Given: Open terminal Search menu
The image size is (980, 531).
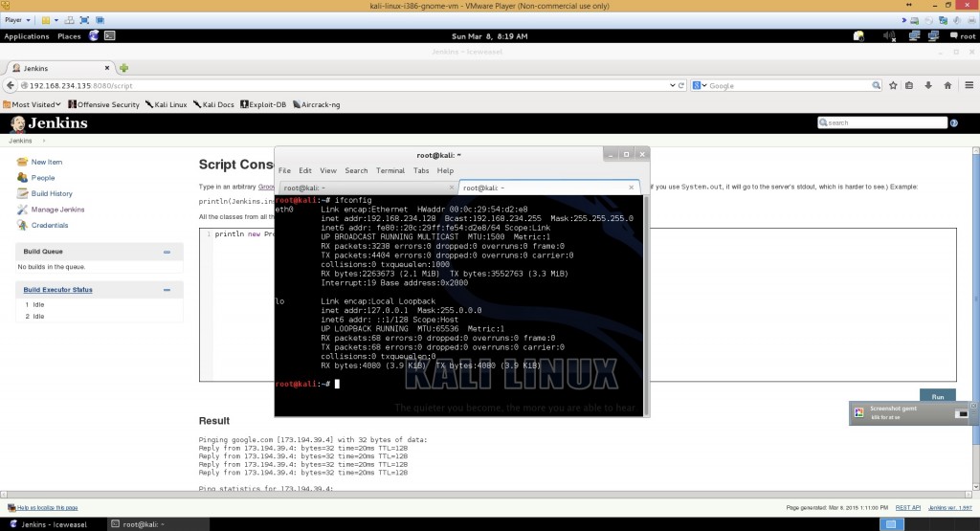Looking at the screenshot, I should tap(356, 170).
